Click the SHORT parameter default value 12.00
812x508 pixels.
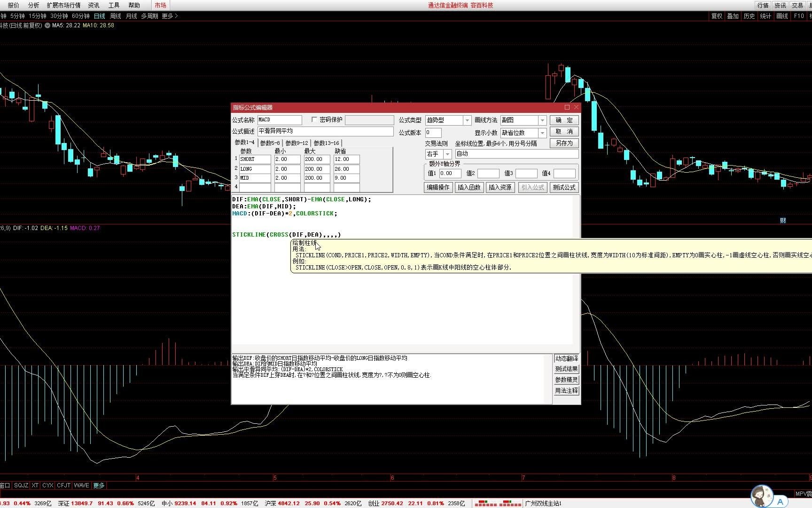pos(347,159)
